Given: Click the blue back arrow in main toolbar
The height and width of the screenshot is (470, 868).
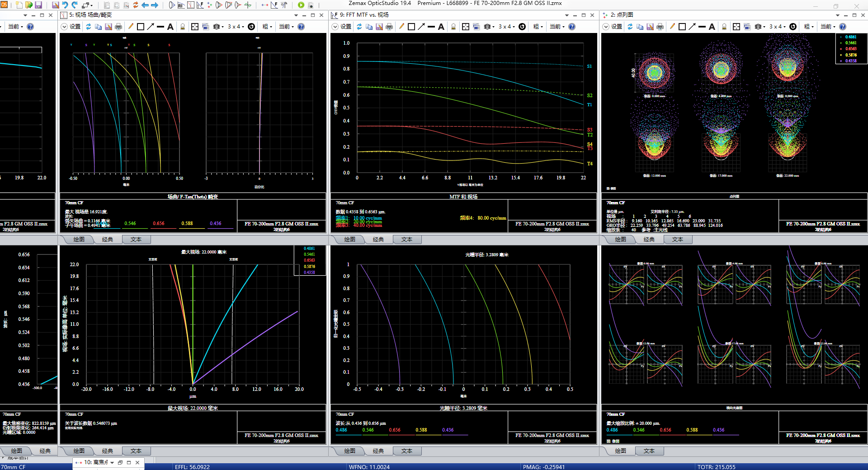Looking at the screenshot, I should [x=145, y=5].
